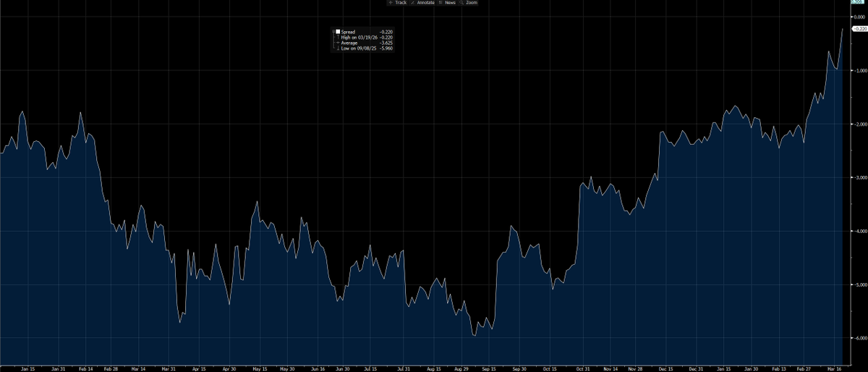Click the Feb 14 date label
This screenshot has width=868, height=372.
click(86, 368)
